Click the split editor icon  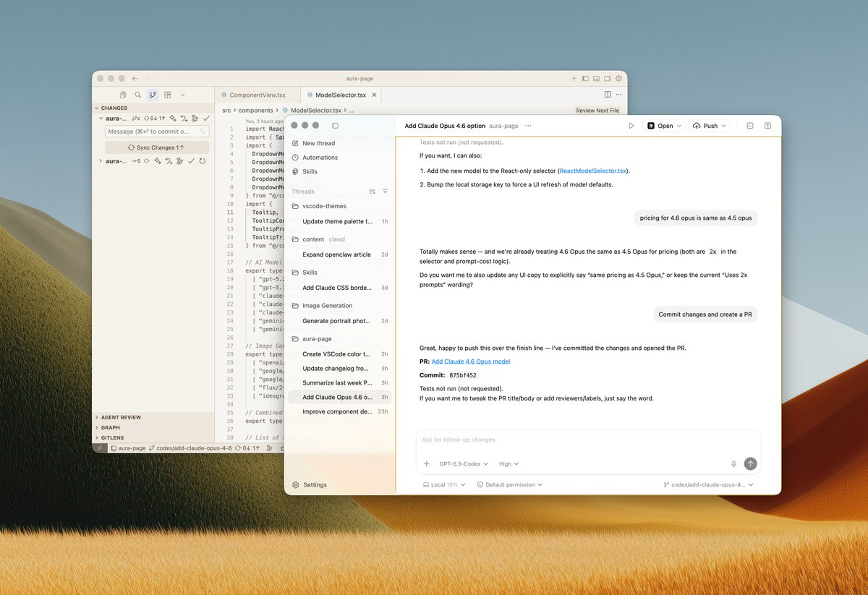pyautogui.click(x=608, y=95)
